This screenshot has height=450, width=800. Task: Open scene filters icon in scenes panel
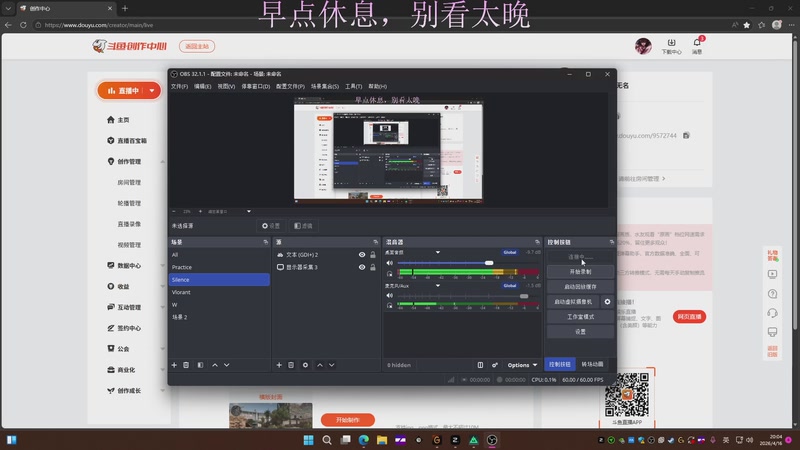(x=200, y=365)
